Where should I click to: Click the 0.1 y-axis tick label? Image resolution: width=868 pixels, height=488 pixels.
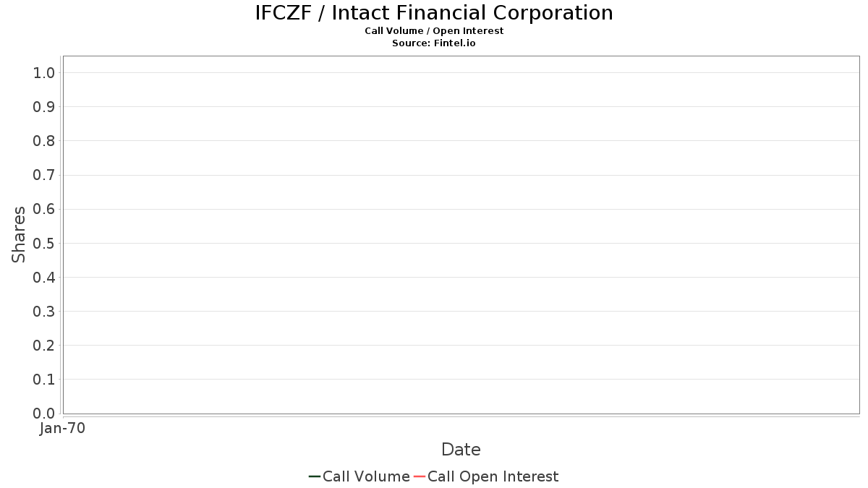(x=44, y=380)
